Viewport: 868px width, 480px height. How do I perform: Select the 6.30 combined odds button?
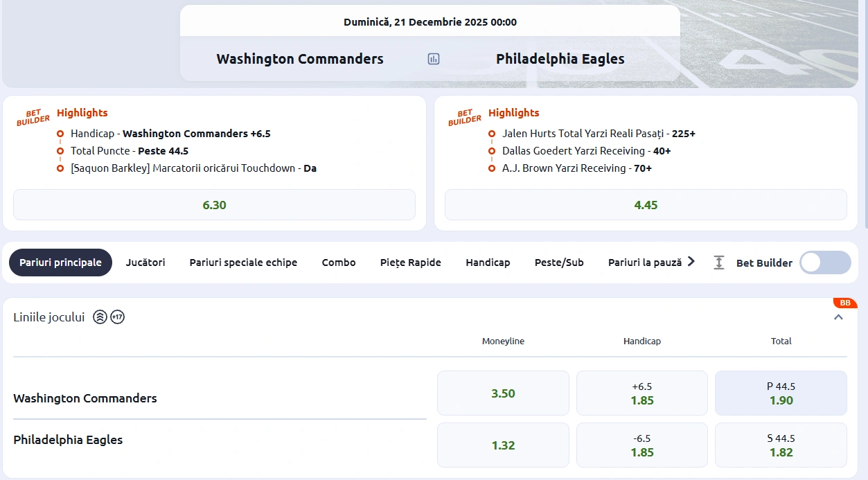click(x=214, y=204)
